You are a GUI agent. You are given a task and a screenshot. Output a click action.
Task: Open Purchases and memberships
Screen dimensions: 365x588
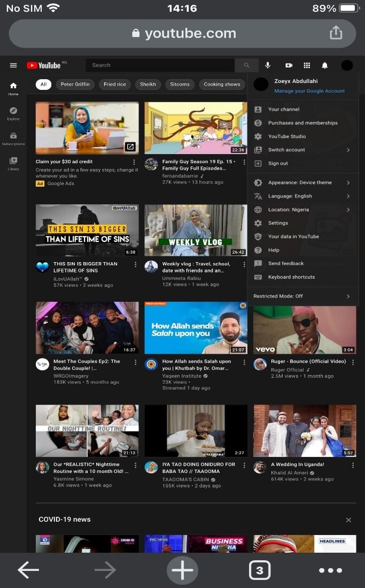click(x=303, y=123)
